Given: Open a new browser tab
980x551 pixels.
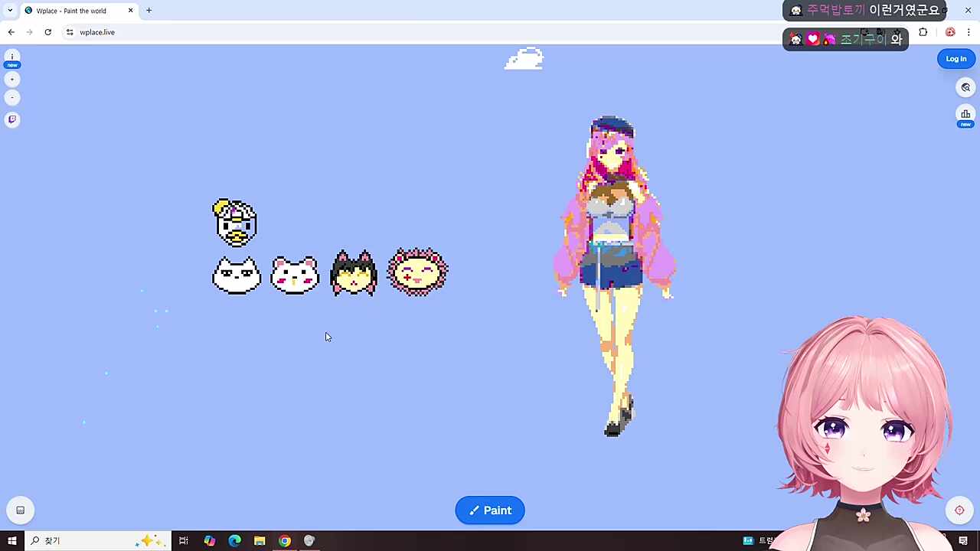Looking at the screenshot, I should click(149, 11).
